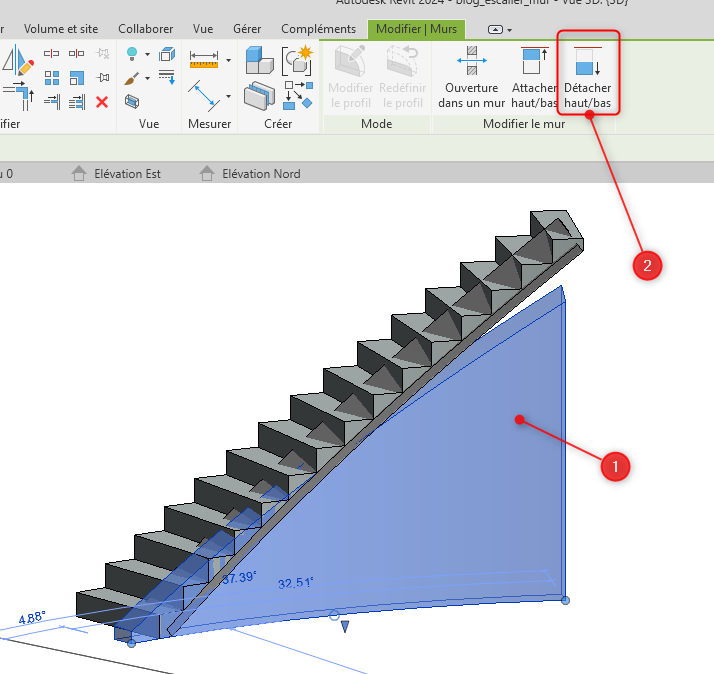This screenshot has height=674, width=714.
Task: Expand the light bulb hide-in-view dropdown
Action: 147,55
